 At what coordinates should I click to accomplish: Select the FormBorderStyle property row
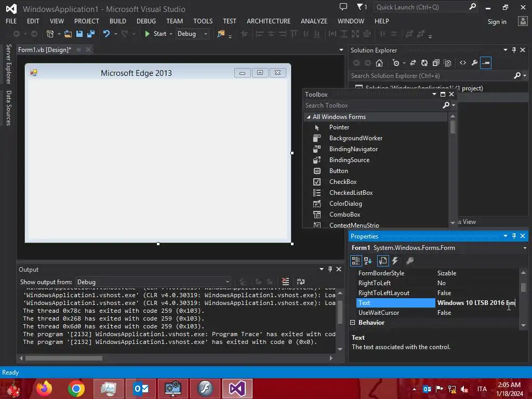click(x=437, y=273)
